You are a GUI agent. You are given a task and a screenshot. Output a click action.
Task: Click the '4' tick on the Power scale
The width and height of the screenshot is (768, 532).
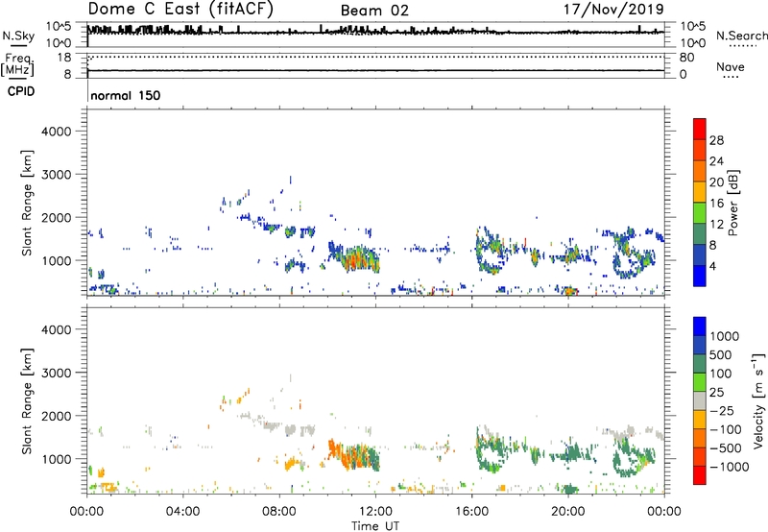tap(713, 267)
